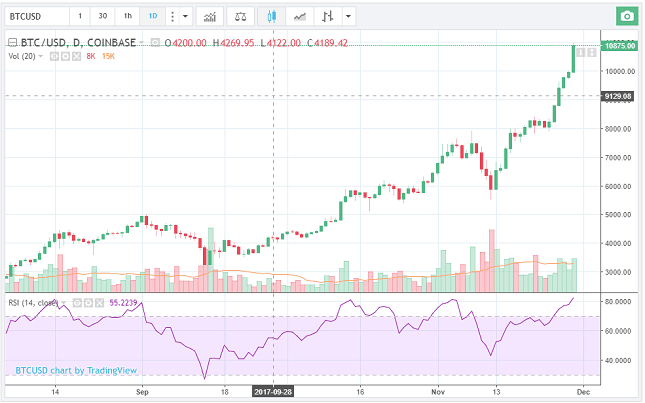Click the BTCUSD symbol search field
This screenshot has width=645, height=403.
pos(37,16)
